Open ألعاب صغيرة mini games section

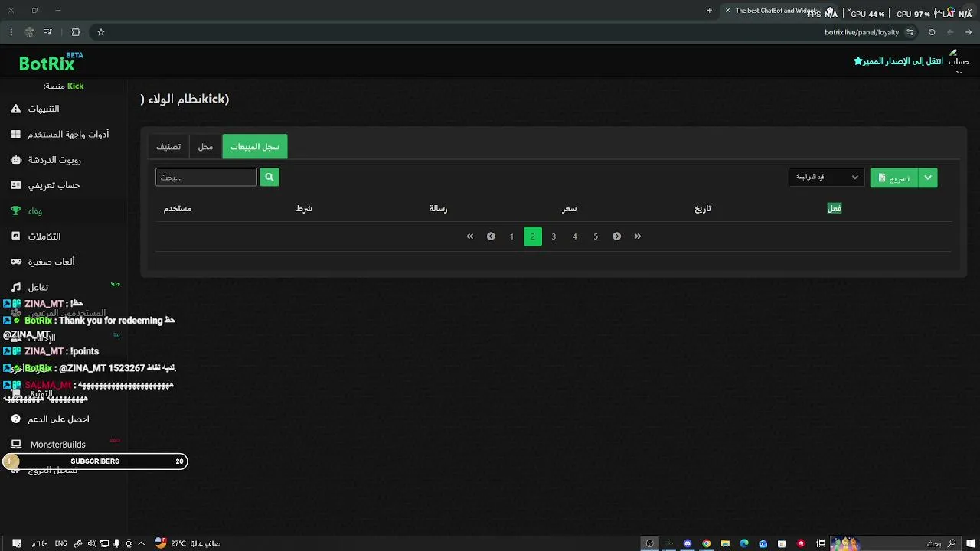pos(51,262)
